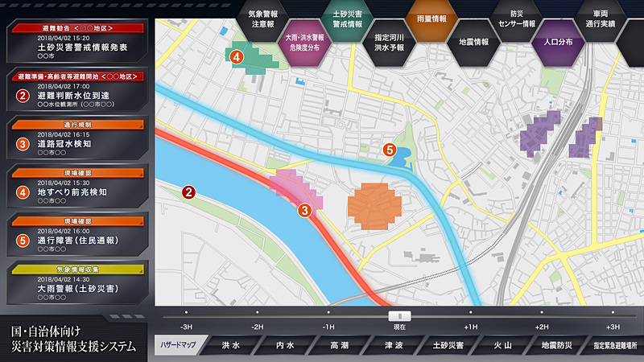Click the yellow 気象情報収集 header label
The image size is (644, 362).
pyautogui.click(x=77, y=269)
